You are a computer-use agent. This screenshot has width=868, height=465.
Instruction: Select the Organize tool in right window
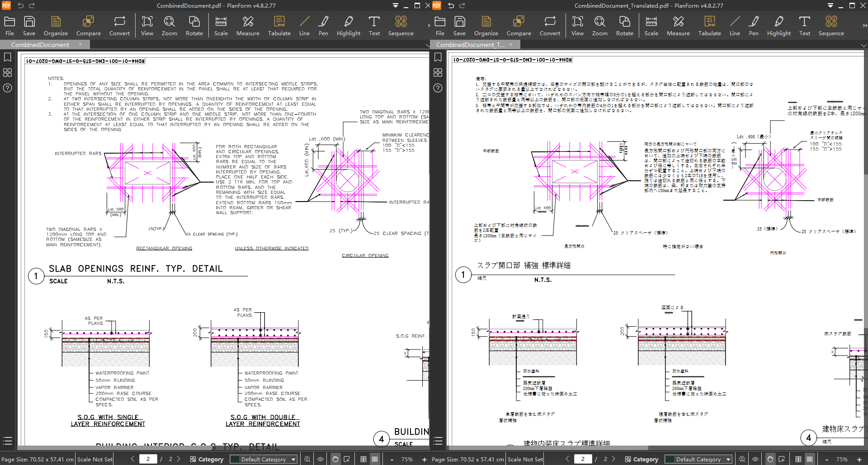pos(486,26)
